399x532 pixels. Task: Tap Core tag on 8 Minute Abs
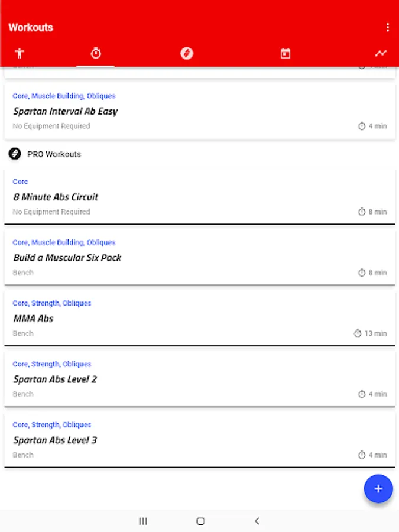(x=20, y=181)
